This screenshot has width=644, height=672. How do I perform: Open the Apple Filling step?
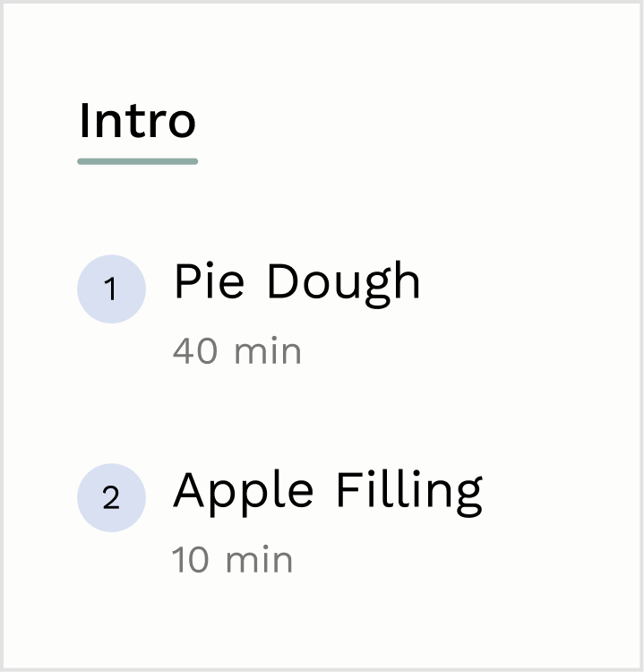click(328, 493)
